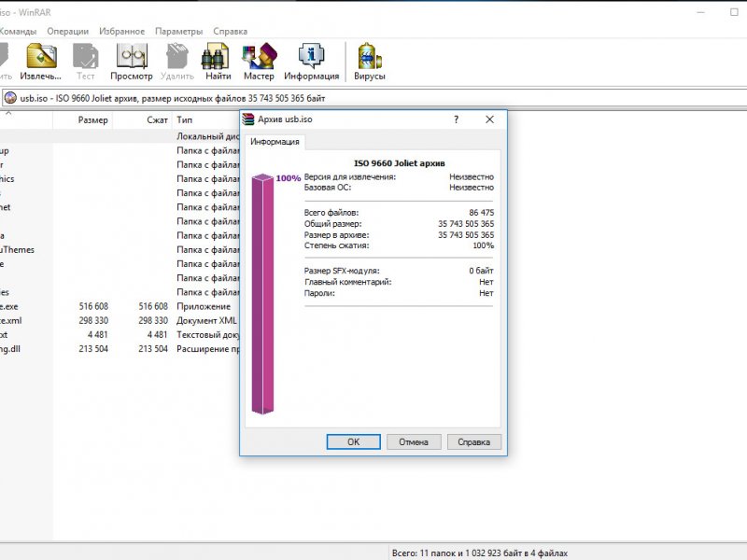Launch the Найти search tool
The height and width of the screenshot is (560, 747).
[218, 62]
